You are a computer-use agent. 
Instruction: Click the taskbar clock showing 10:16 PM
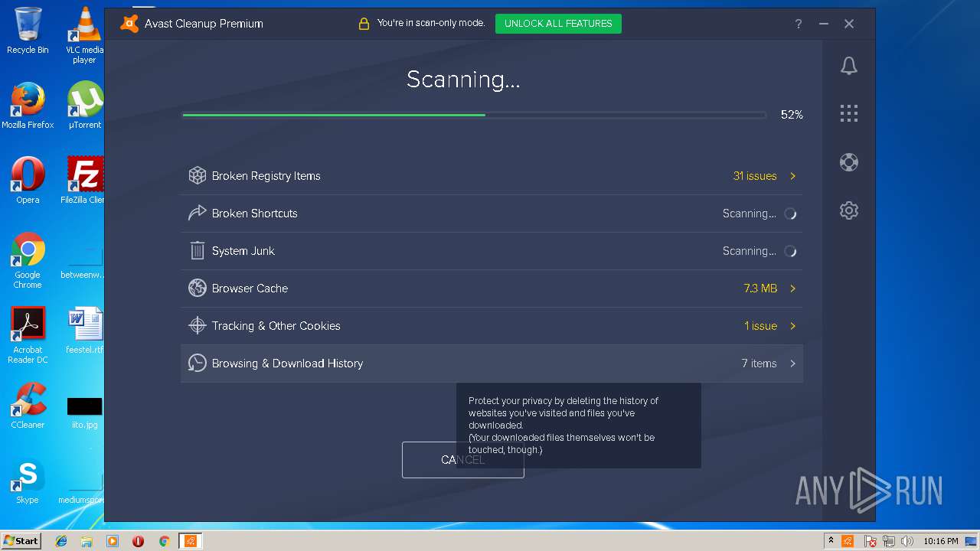tap(940, 541)
